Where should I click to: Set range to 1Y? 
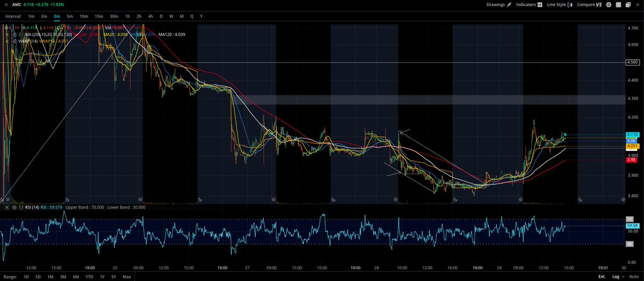coord(102,277)
